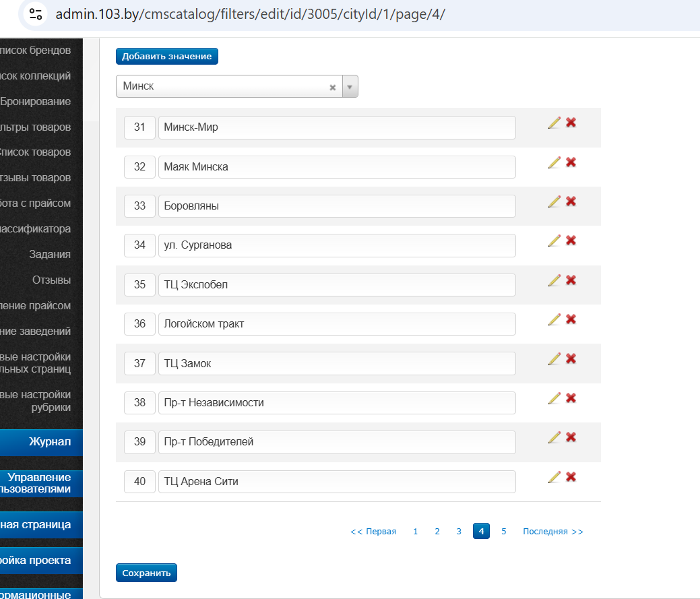
Task: Click the Сохранить button
Action: (x=146, y=573)
